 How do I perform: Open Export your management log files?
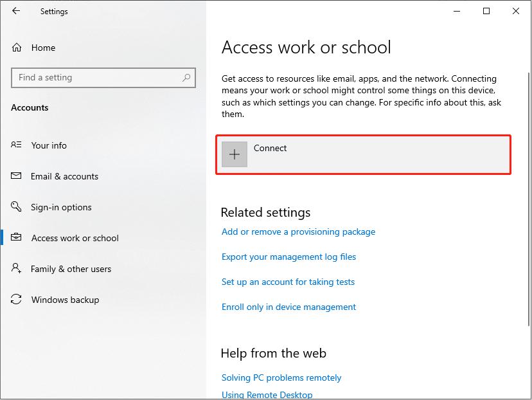(288, 257)
